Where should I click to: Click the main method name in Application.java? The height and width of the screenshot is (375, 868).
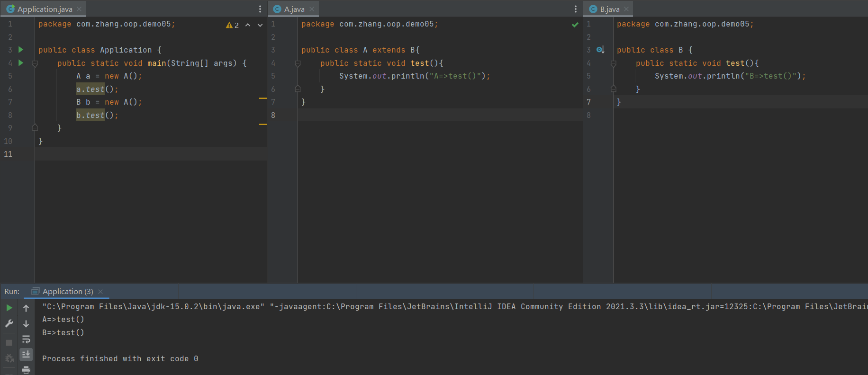(156, 63)
